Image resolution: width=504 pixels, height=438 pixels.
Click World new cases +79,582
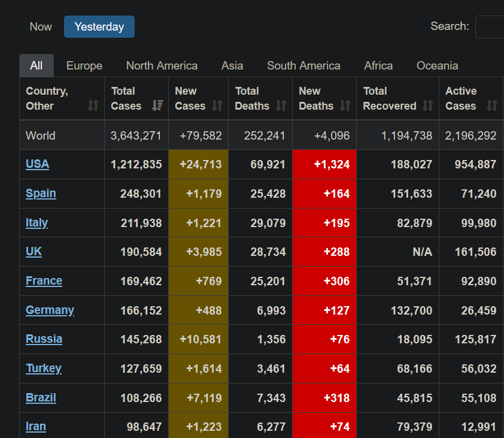pyautogui.click(x=201, y=135)
